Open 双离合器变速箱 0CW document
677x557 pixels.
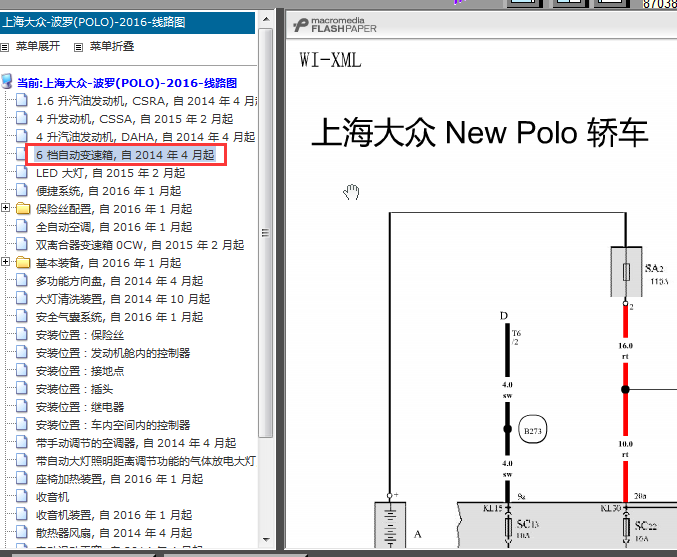[140, 245]
